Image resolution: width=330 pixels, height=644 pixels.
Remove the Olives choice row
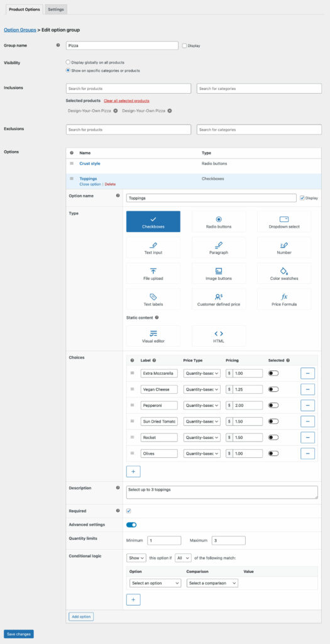click(307, 453)
